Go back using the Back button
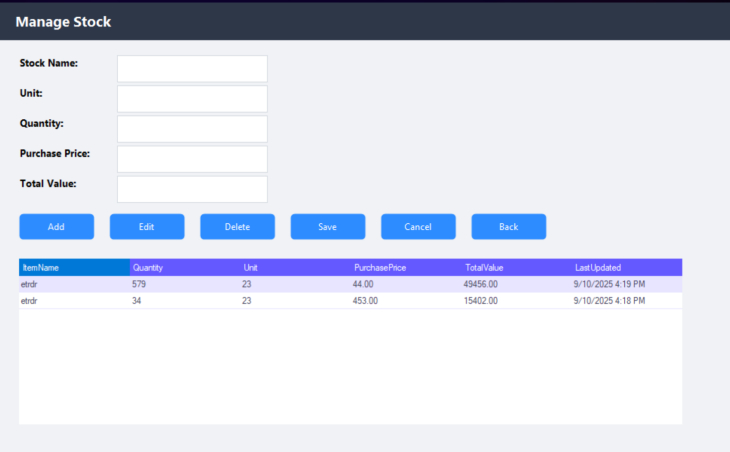 click(508, 227)
